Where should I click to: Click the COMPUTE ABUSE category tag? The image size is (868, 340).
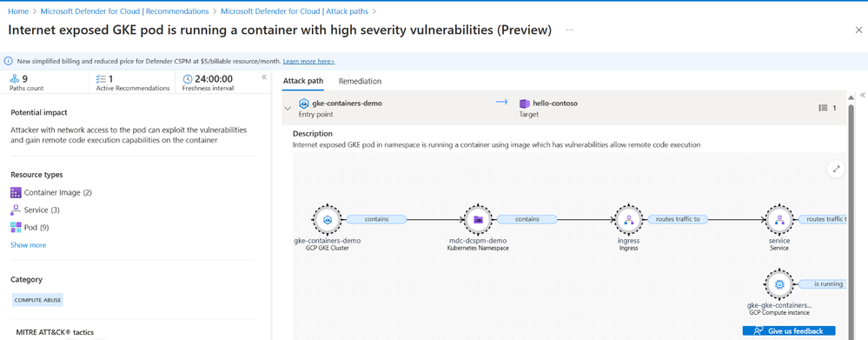[37, 300]
